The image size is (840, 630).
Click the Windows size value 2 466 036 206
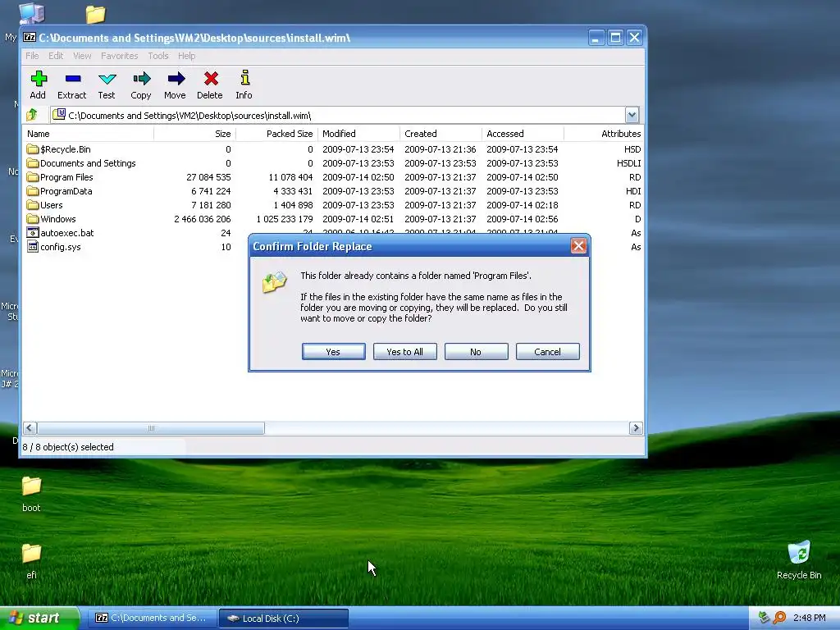[x=203, y=218]
